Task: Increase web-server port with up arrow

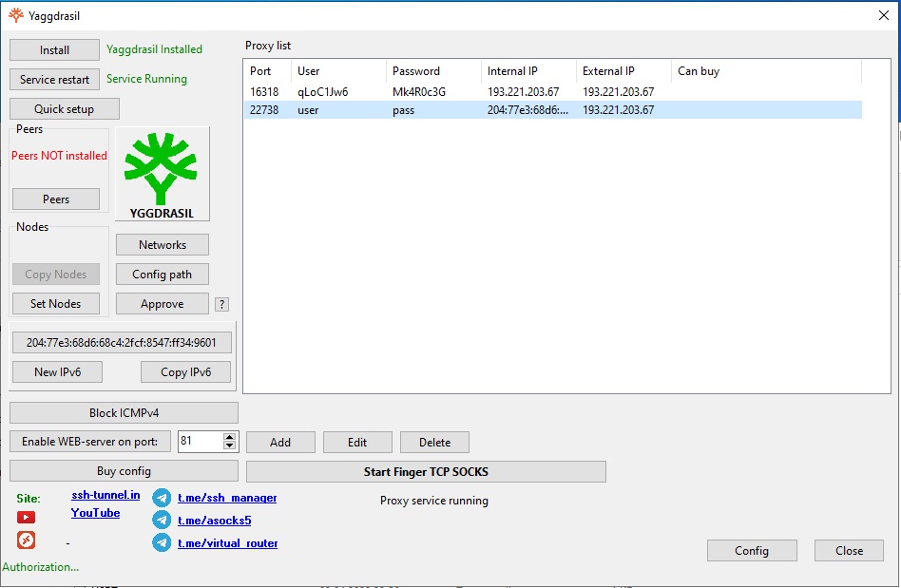Action: point(229,437)
